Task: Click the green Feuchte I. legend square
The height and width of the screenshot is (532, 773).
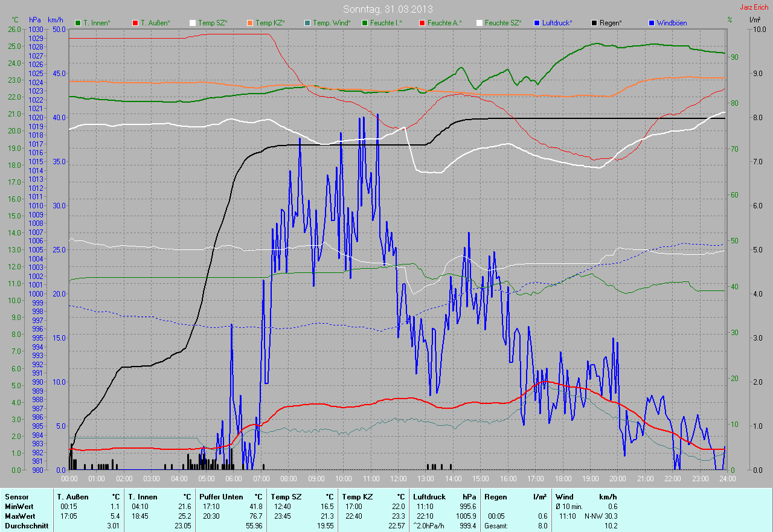Action: coord(364,23)
